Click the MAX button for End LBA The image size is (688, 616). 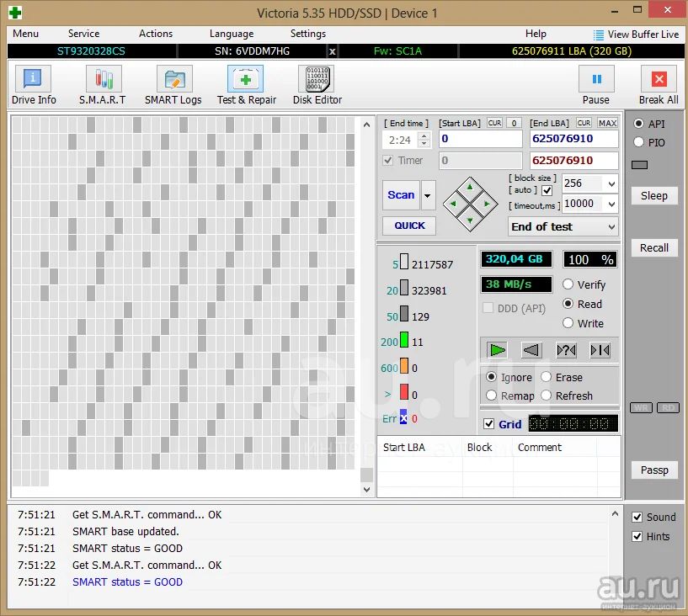(607, 123)
